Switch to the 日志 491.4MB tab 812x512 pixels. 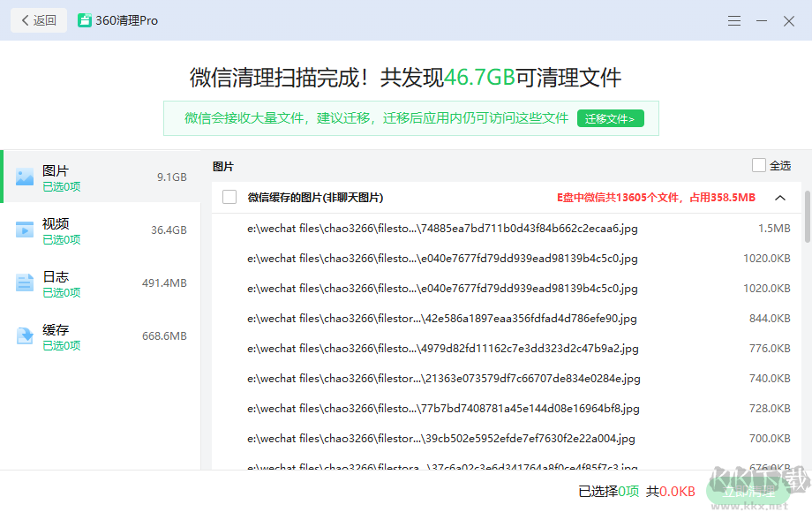coord(101,283)
